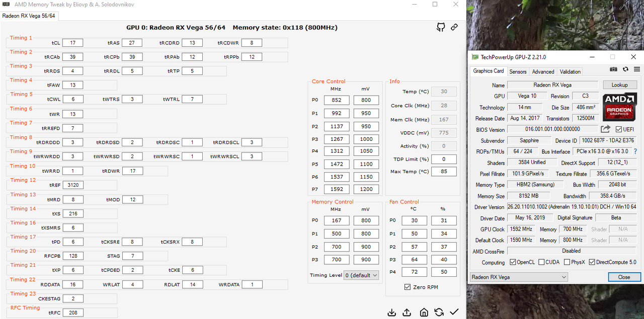
Task: Apply changes with the checkmark icon
Action: pos(454,312)
